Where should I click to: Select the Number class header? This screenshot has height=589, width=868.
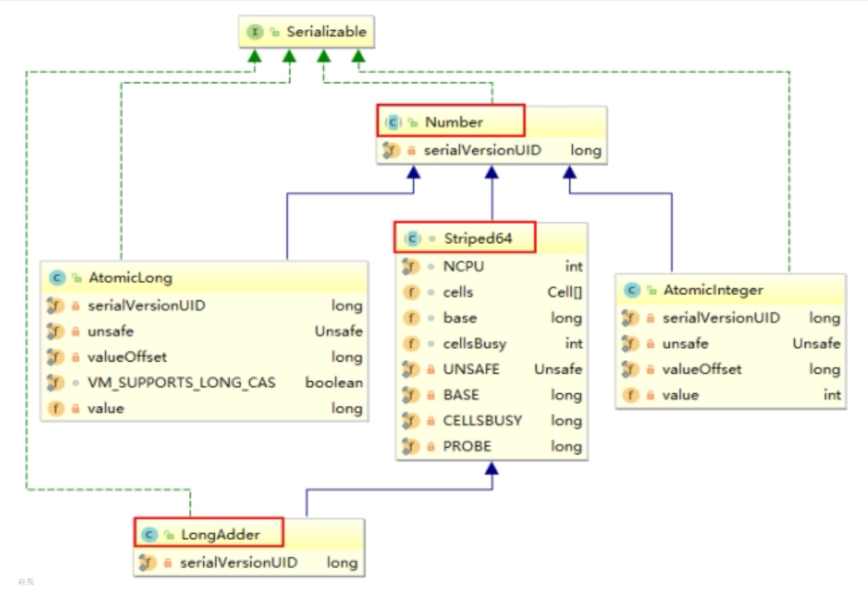[454, 122]
